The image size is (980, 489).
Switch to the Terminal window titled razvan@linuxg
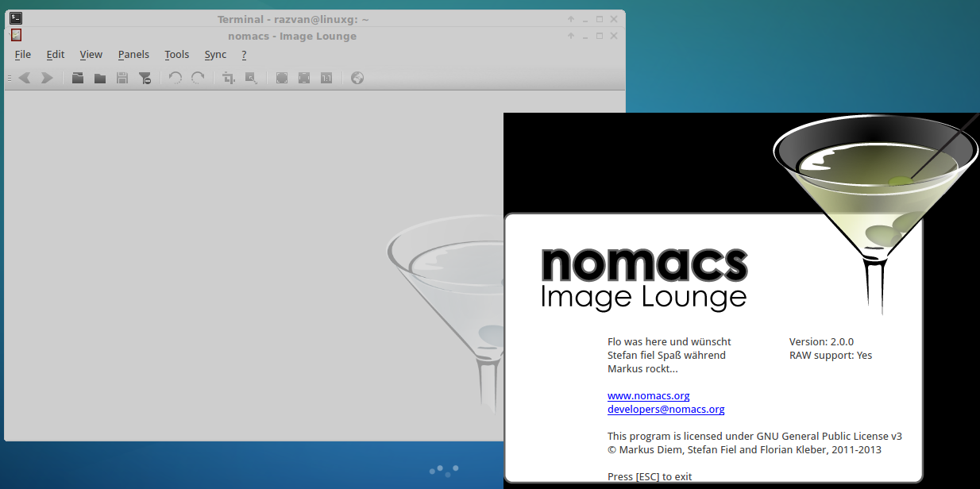pyautogui.click(x=291, y=18)
